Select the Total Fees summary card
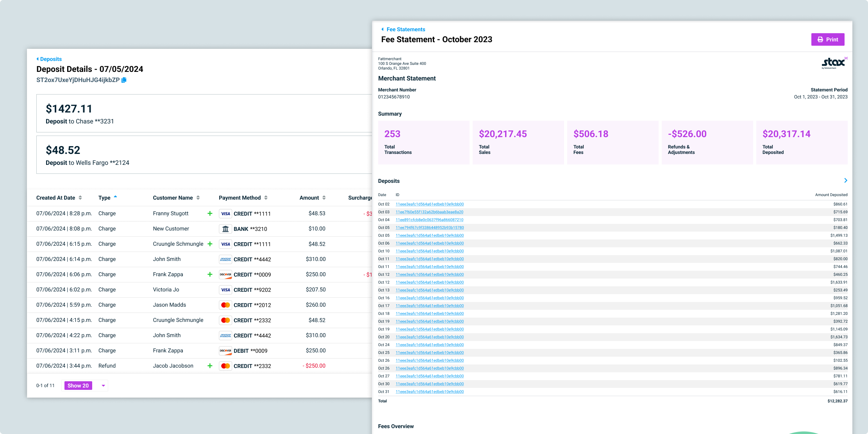Image resolution: width=868 pixels, height=434 pixels. pyautogui.click(x=612, y=142)
